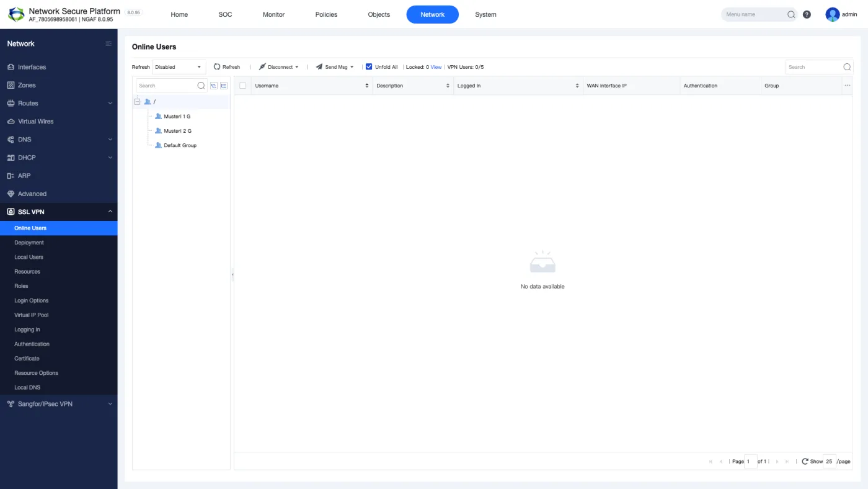Screen dimensions: 868x489
Task: Click the help question mark icon
Action: click(807, 14)
